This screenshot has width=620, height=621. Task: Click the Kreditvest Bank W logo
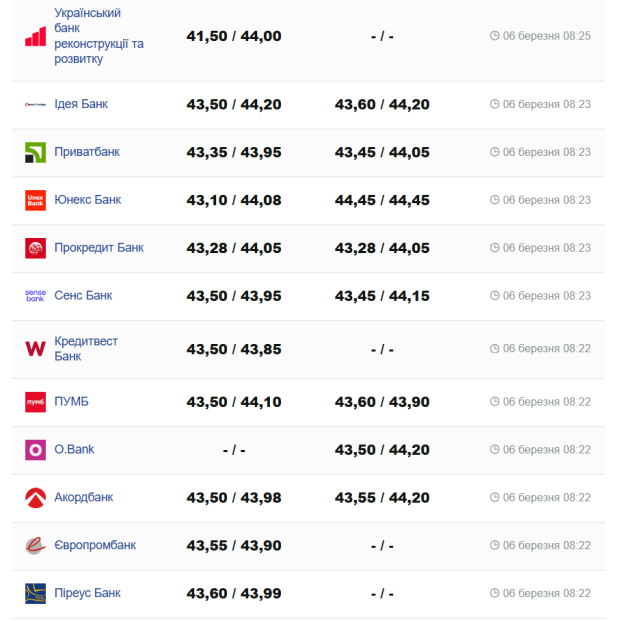pyautogui.click(x=35, y=349)
